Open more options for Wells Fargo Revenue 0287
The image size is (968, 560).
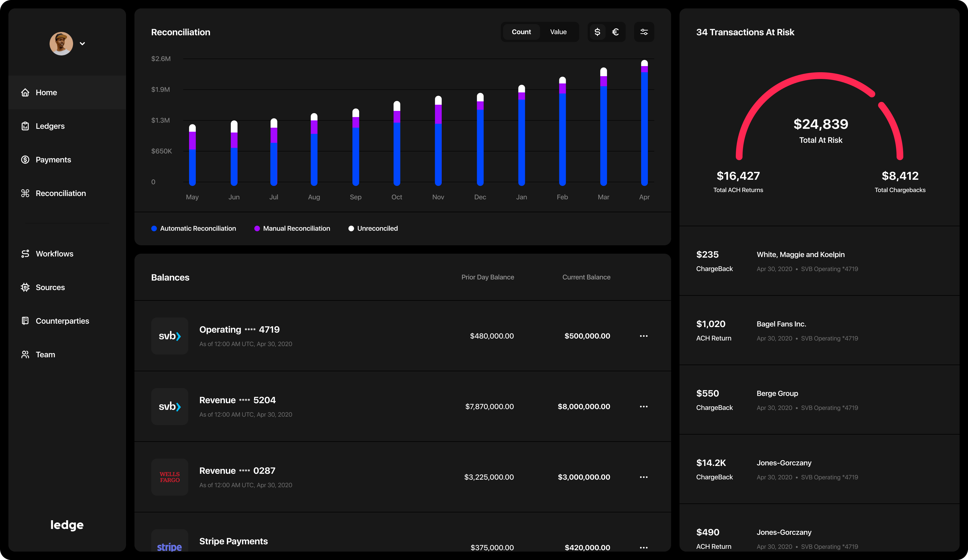click(643, 477)
